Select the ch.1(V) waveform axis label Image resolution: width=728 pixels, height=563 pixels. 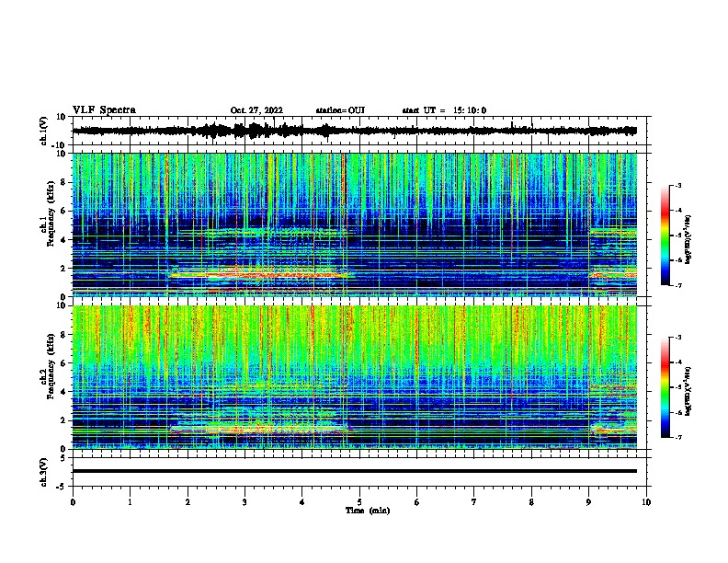coord(44,131)
